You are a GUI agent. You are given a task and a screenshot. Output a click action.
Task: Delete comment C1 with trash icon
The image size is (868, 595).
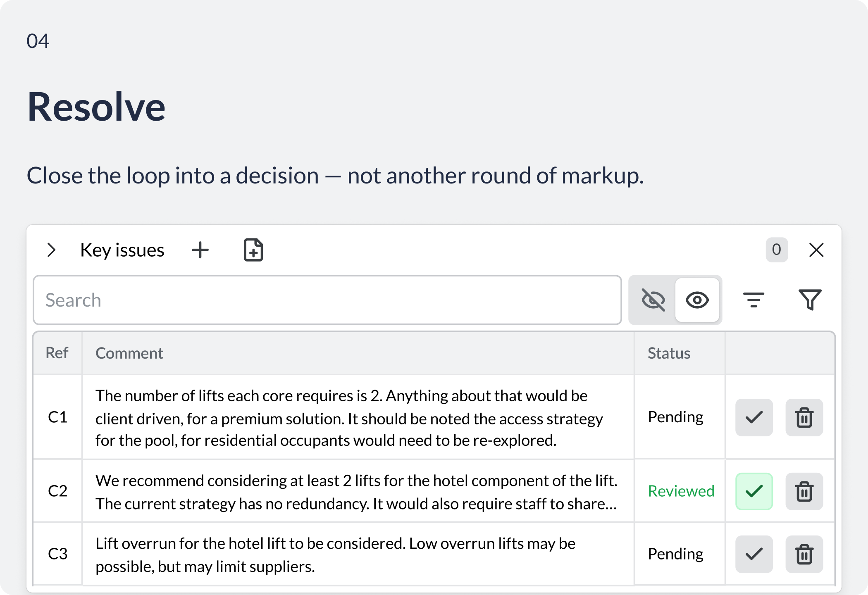[804, 417]
